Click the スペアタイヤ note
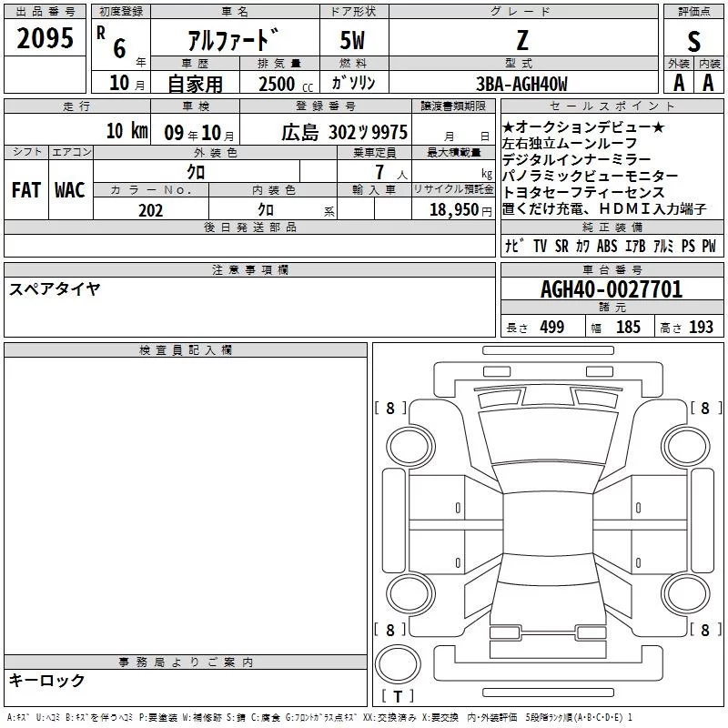The image size is (728, 728). click(x=55, y=289)
